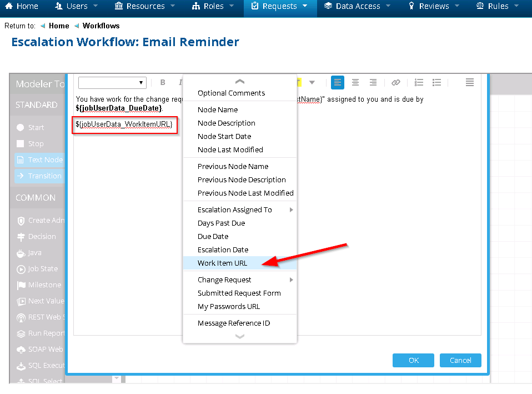The image size is (532, 394).
Task: Select the SOAP Web tool
Action: 41,349
